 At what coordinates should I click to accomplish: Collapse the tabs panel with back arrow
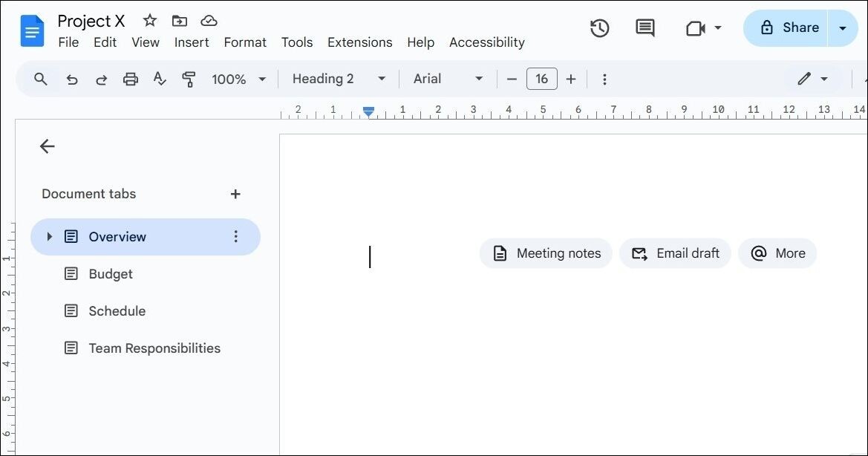(47, 146)
